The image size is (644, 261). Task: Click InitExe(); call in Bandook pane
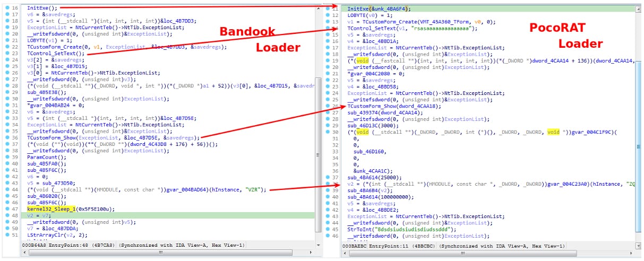tap(42, 8)
